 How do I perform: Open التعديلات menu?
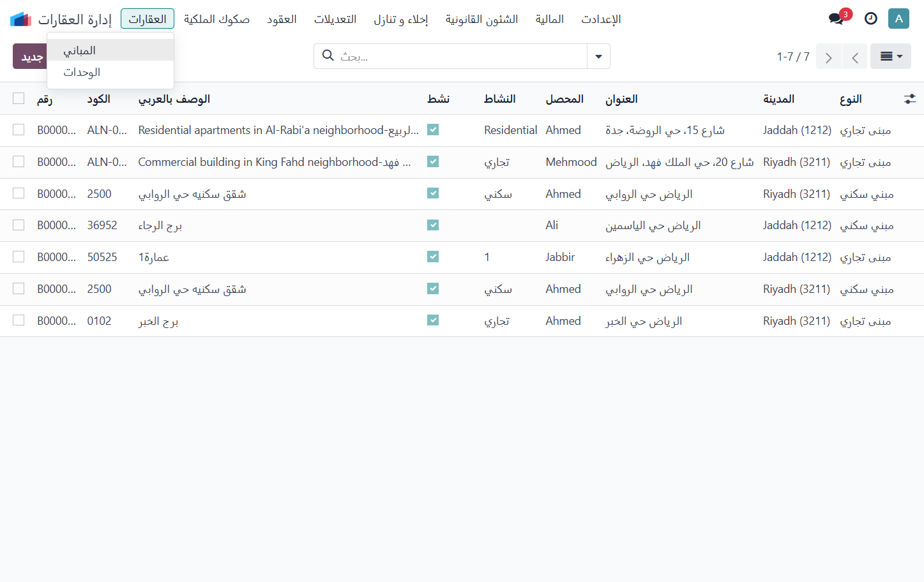pos(335,19)
